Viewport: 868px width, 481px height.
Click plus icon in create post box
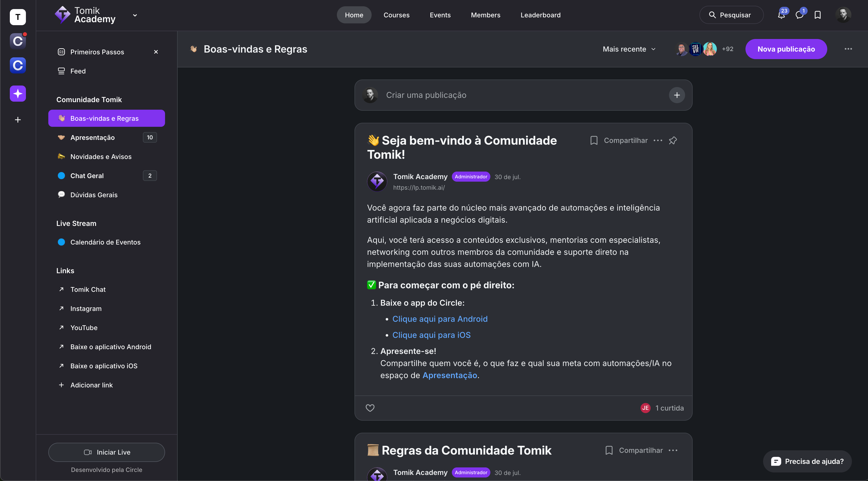(x=677, y=95)
